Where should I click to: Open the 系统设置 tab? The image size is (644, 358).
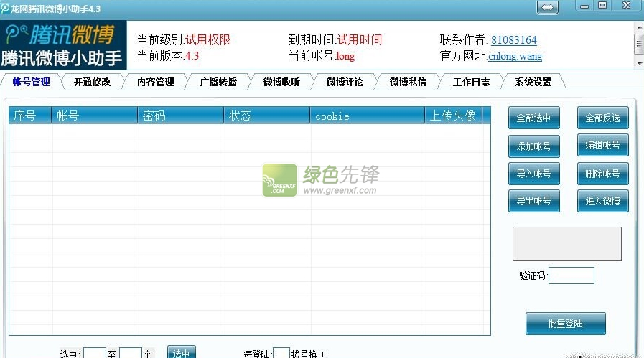[x=533, y=82]
